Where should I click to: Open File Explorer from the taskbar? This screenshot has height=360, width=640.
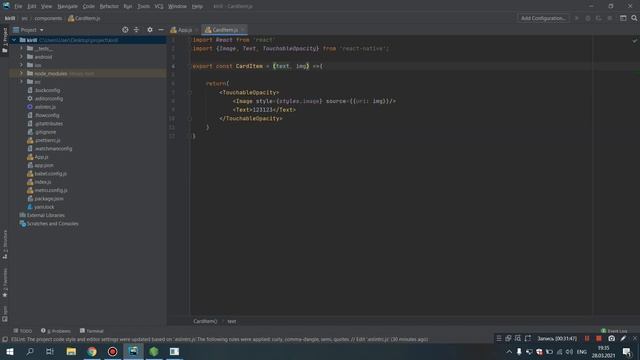point(71,351)
